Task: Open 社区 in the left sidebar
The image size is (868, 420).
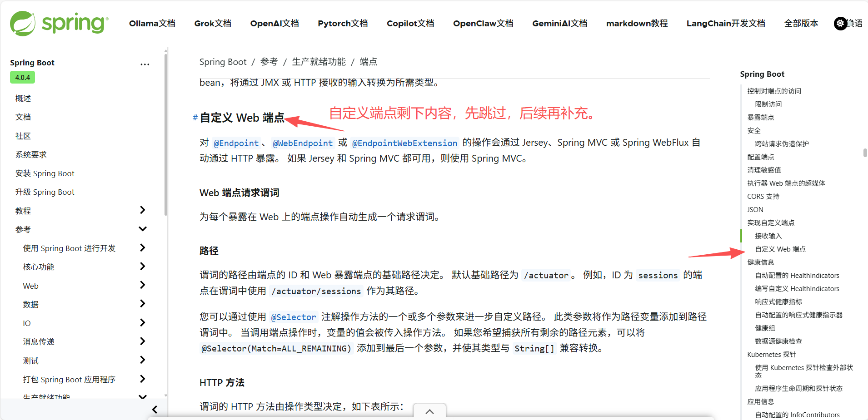Action: [x=23, y=136]
